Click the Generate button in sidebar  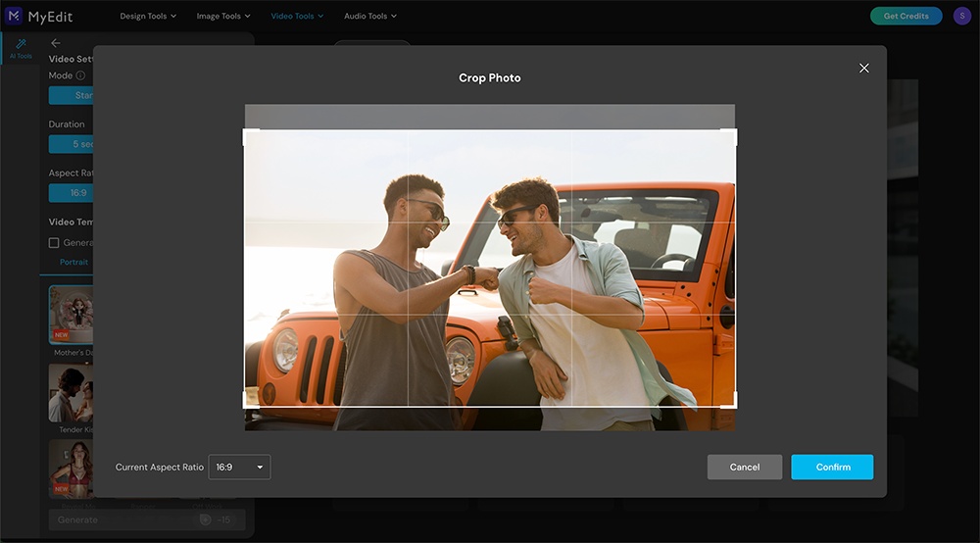tap(147, 519)
